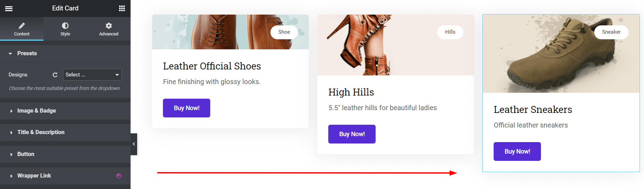The width and height of the screenshot is (644, 189).
Task: Click the Advanced gear icon
Action: (x=109, y=26)
